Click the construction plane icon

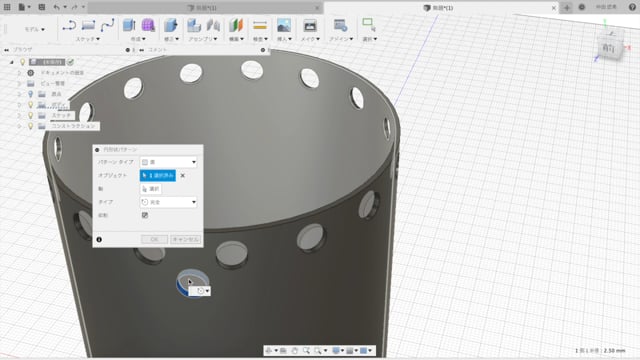pyautogui.click(x=236, y=25)
